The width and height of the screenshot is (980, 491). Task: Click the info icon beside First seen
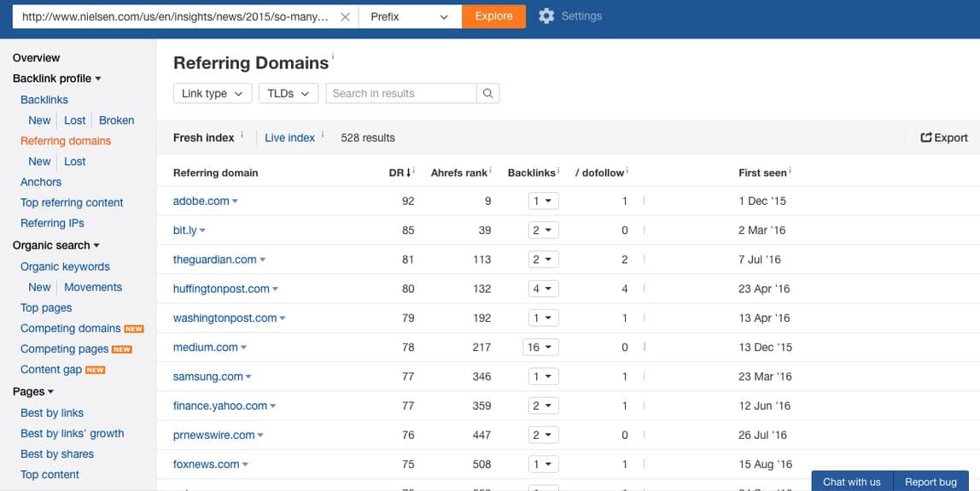pos(790,171)
